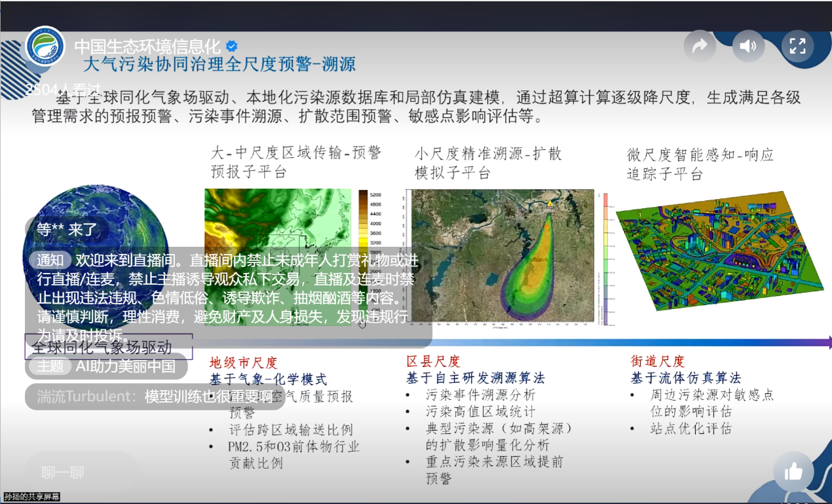Image resolution: width=832 pixels, height=504 pixels.
Task: Click bullet 污染高值区域统计
Action: 481,412
